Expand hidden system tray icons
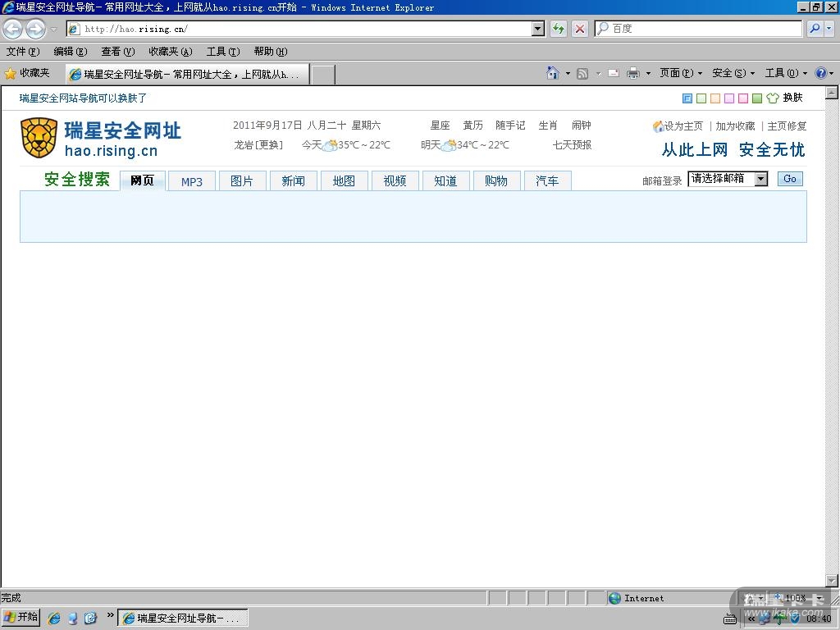The height and width of the screenshot is (630, 840). 751,619
